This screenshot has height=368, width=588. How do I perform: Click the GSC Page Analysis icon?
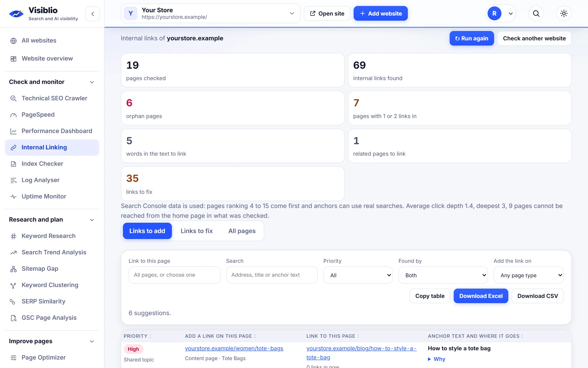click(x=13, y=318)
